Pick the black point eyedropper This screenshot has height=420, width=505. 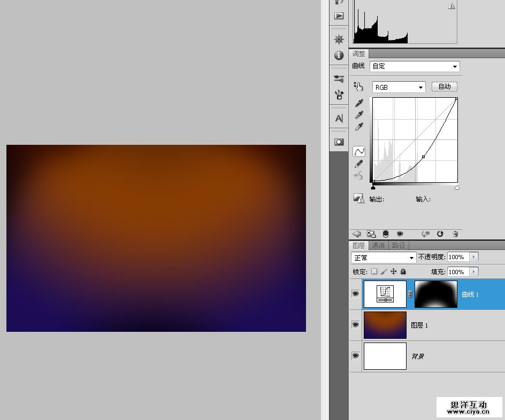point(359,103)
